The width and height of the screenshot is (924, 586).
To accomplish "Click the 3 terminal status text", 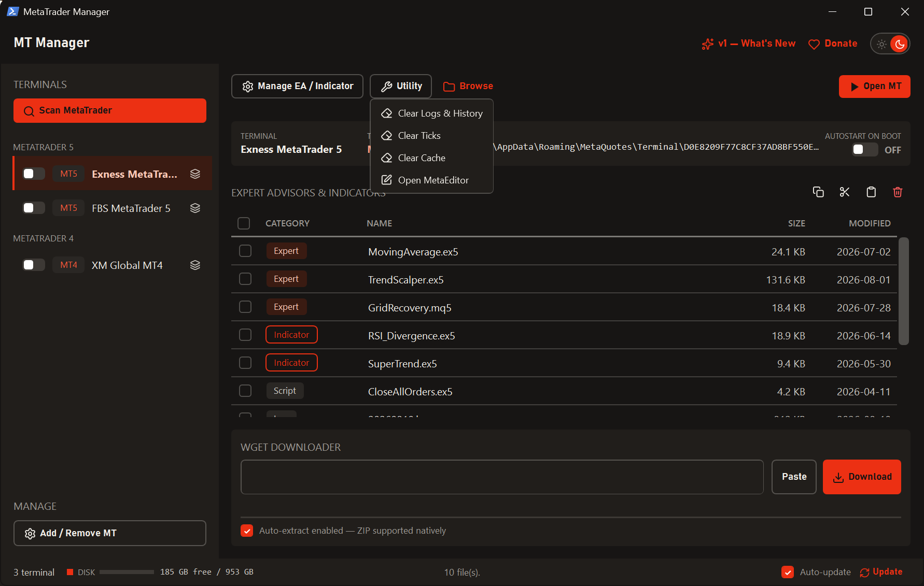I will (x=34, y=572).
